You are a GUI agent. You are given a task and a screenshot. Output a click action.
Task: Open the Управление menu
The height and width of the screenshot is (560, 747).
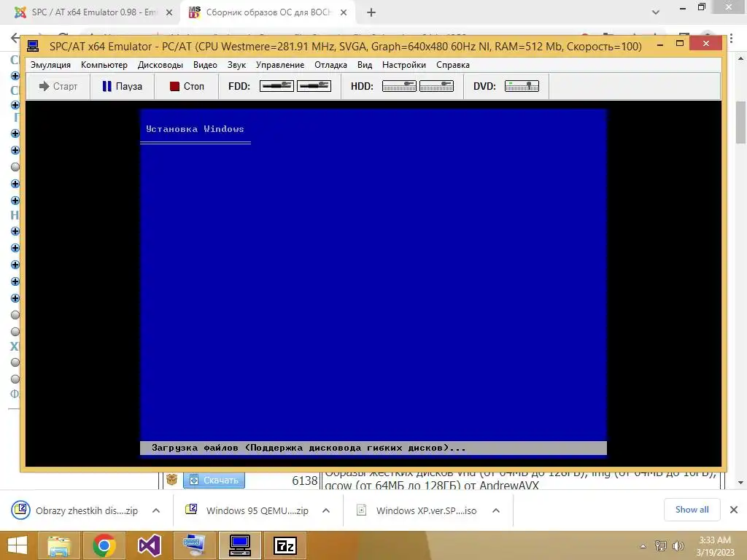click(279, 65)
